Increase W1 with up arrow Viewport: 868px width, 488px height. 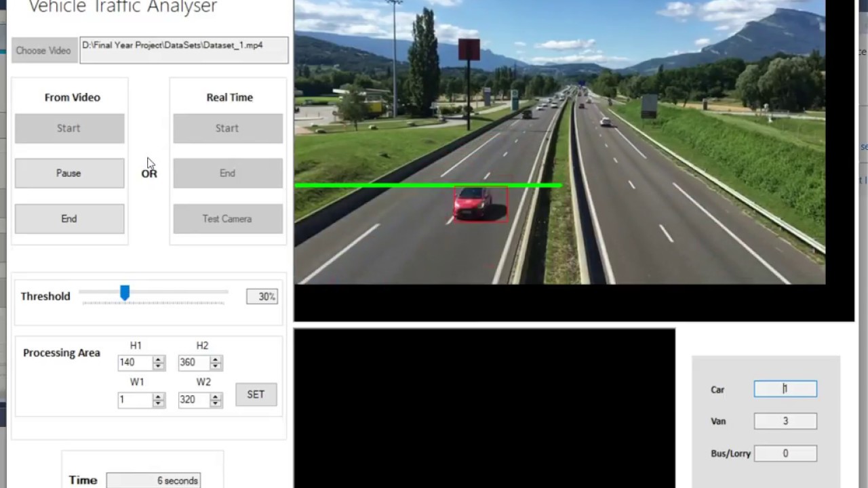(x=159, y=396)
